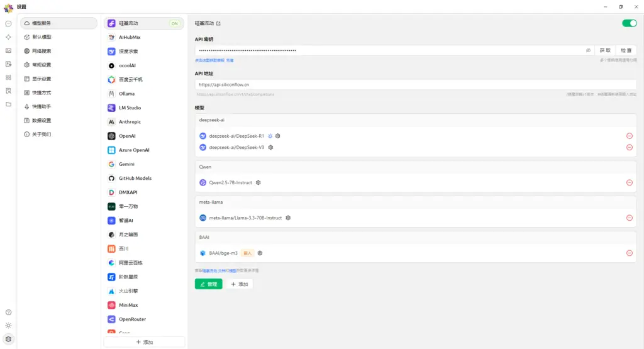Toggle off the 硅基流动 provider switch
The height and width of the screenshot is (349, 644).
click(629, 23)
